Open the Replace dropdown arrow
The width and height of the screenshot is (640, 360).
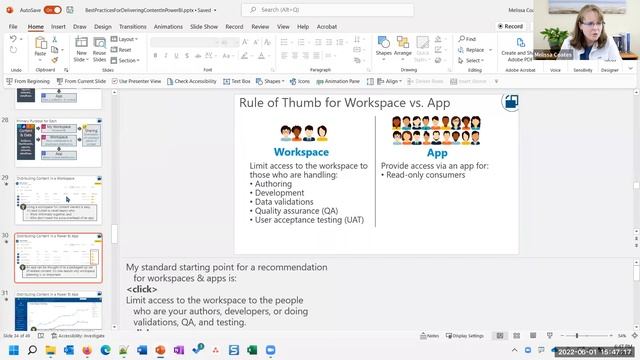pyautogui.click(x=491, y=50)
